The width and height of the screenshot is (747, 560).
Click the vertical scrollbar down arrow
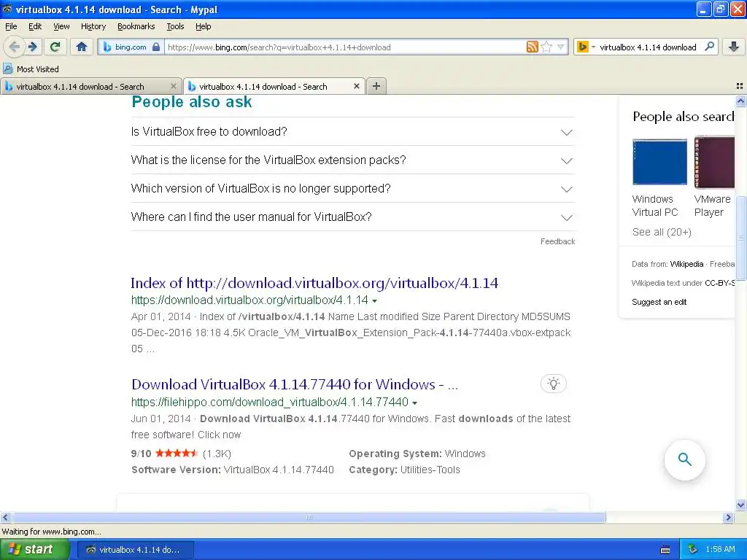(x=740, y=505)
